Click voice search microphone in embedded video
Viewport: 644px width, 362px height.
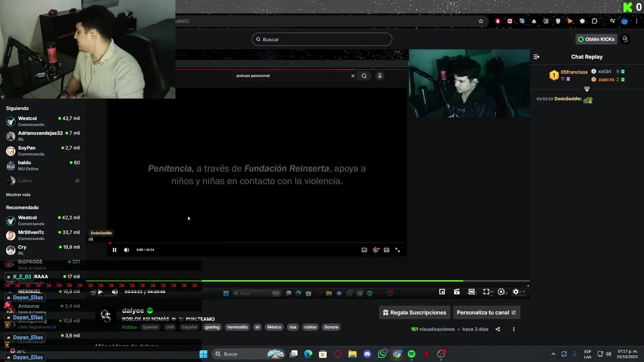point(380,76)
